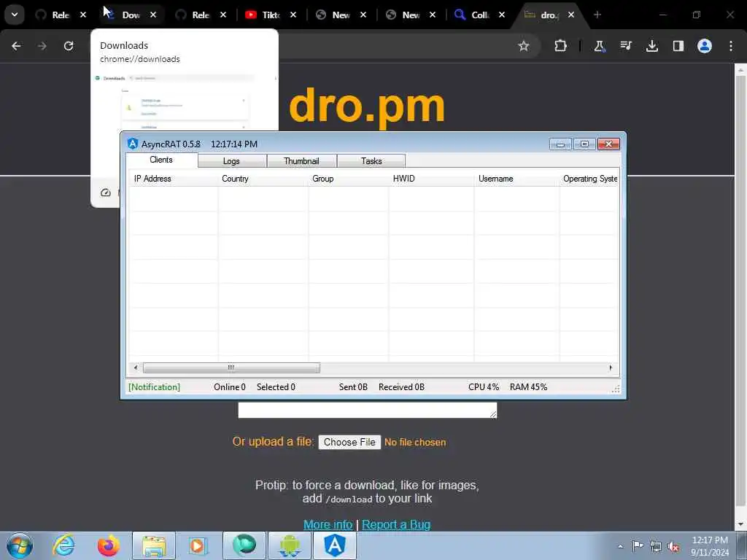This screenshot has width=747, height=560.
Task: Close the Colla search tab
Action: (502, 15)
